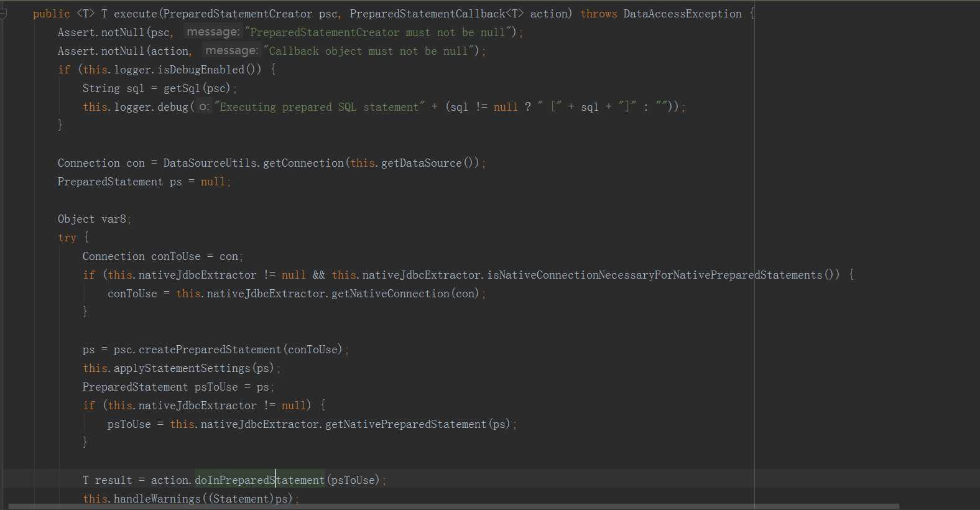This screenshot has width=980, height=510.
Task: Click the 'execute' method name in the signature
Action: point(136,14)
